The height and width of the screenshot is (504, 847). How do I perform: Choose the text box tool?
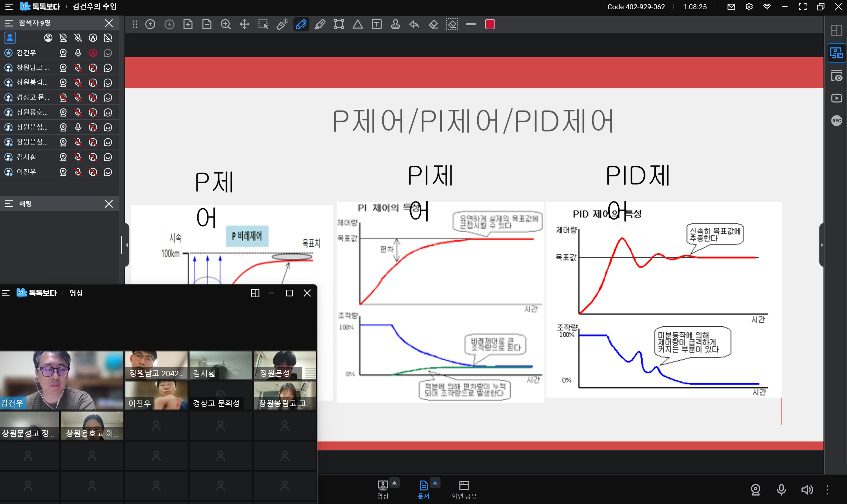[376, 24]
